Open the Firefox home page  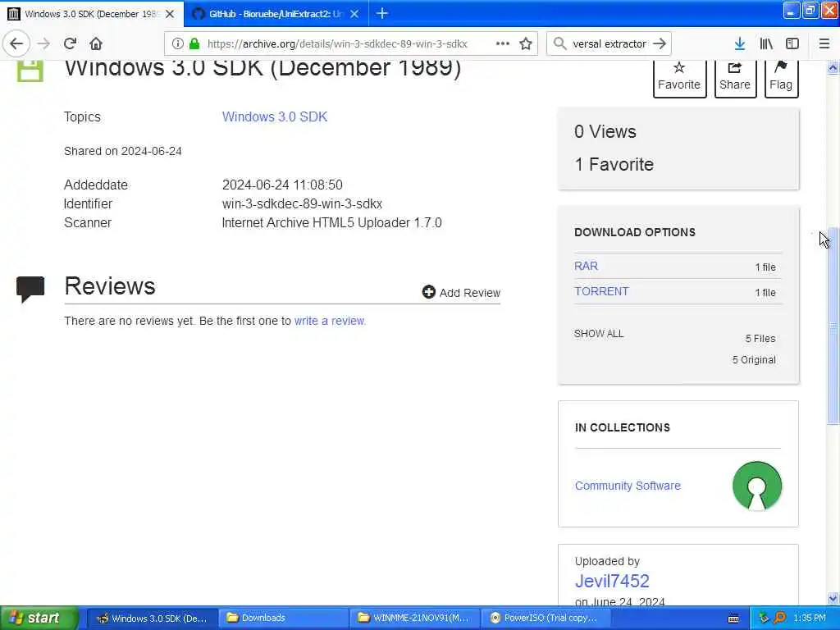(x=96, y=43)
